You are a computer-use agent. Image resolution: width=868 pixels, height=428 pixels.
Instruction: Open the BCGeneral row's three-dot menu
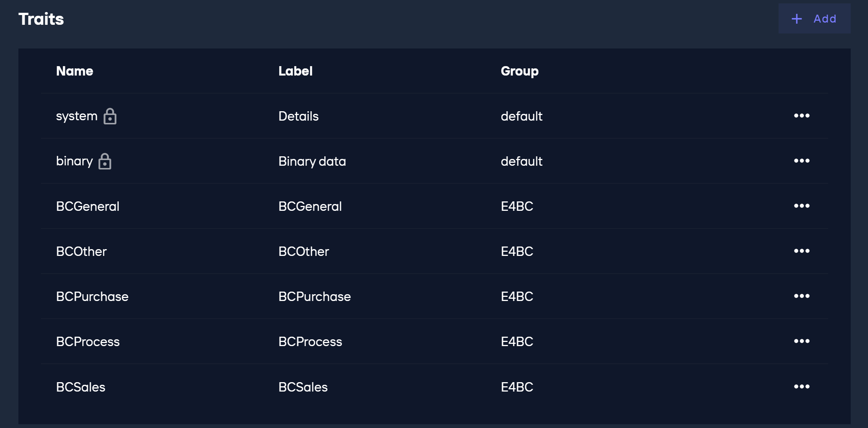point(801,206)
